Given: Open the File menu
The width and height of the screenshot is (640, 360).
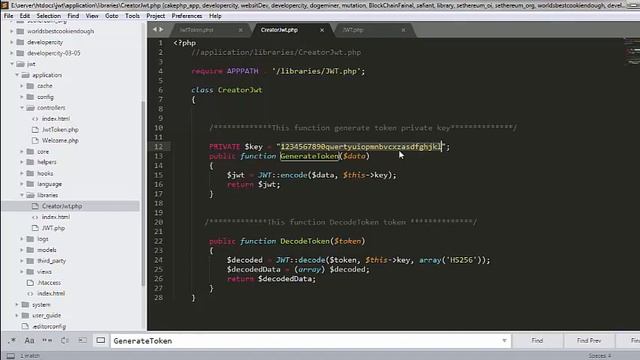Looking at the screenshot, I should (9, 16).
